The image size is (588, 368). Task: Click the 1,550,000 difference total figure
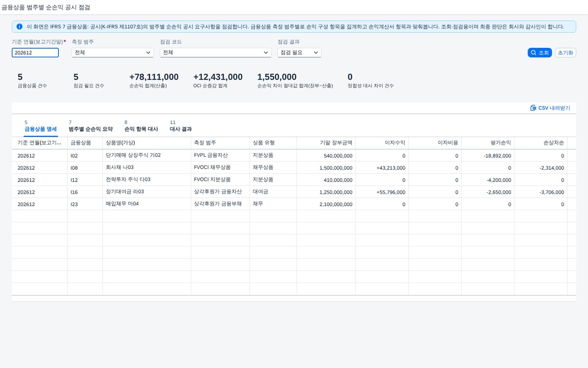[x=277, y=77]
